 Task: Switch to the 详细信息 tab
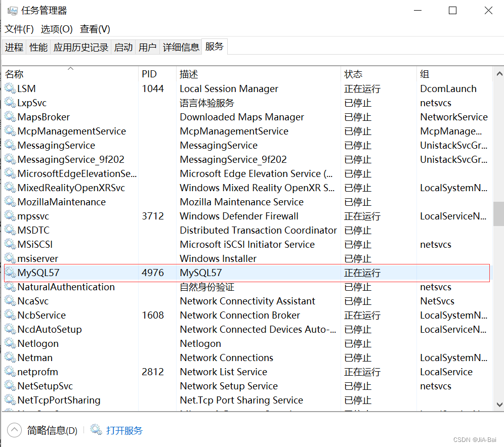pyautogui.click(x=181, y=47)
